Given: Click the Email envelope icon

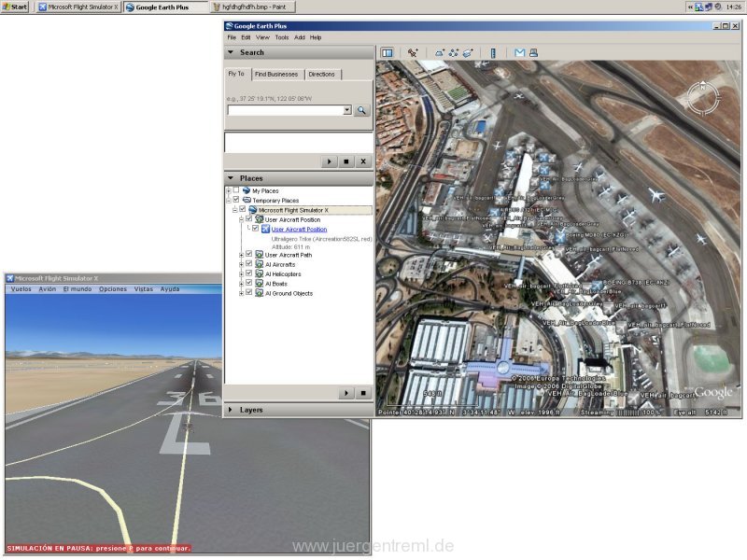Looking at the screenshot, I should coord(520,53).
